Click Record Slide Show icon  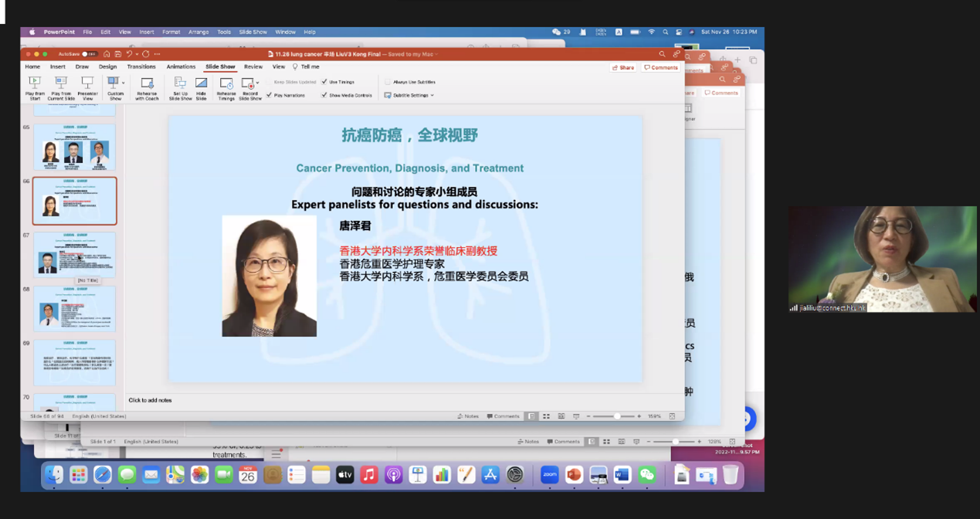coord(248,83)
